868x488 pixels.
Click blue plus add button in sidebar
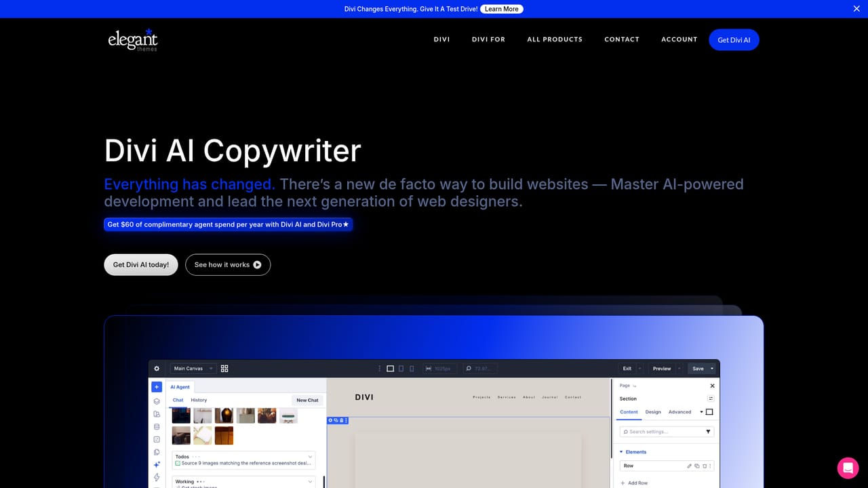(x=157, y=387)
